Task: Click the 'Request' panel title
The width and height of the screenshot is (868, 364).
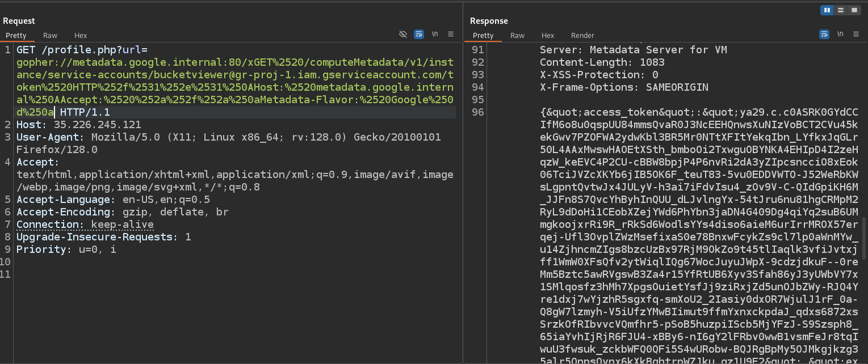Action: (19, 21)
